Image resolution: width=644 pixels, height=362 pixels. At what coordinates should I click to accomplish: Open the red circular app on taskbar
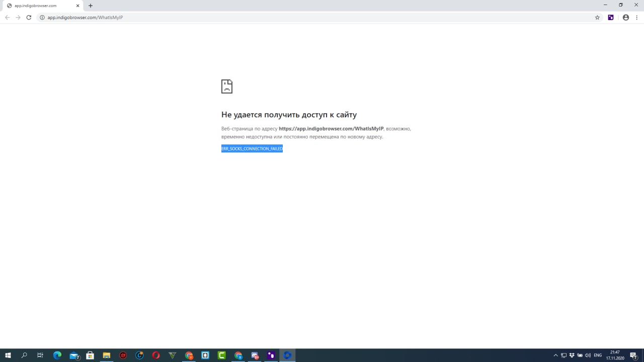[x=123, y=355]
